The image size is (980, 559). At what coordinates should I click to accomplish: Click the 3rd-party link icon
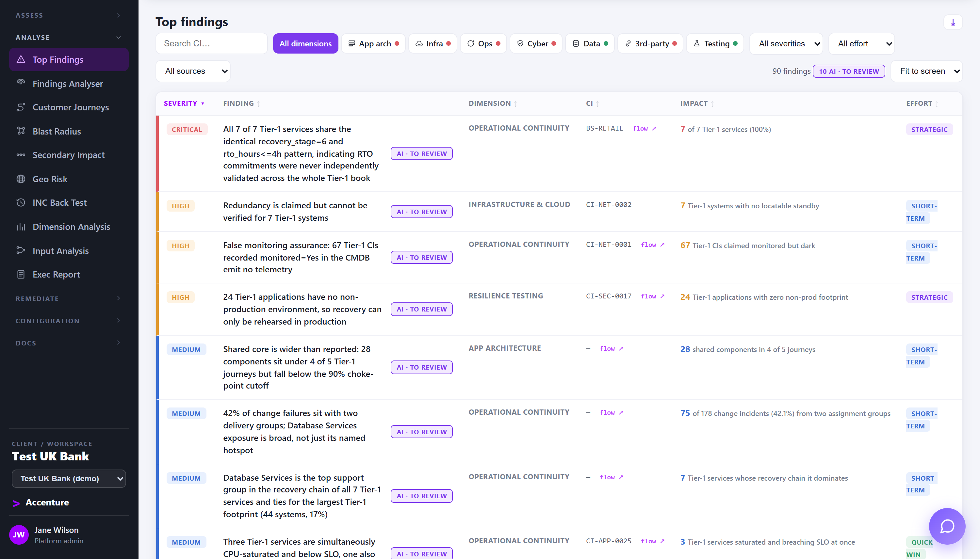coord(628,43)
